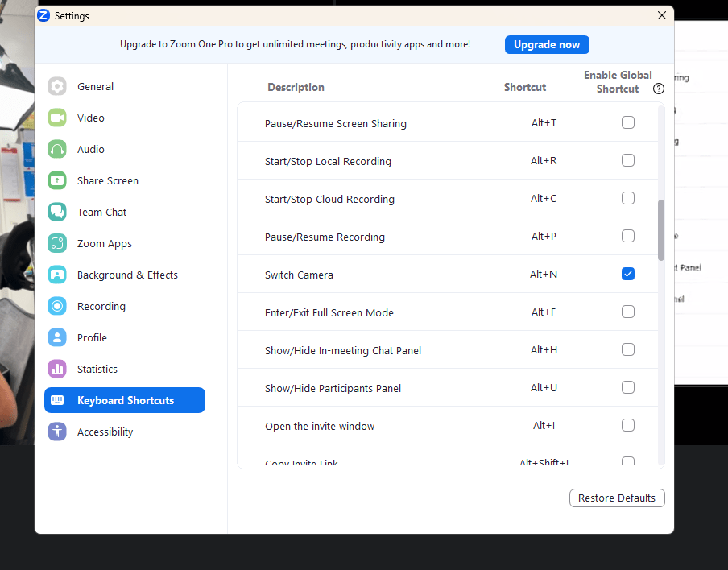Enable global shortcut for Start/Stop Local Recording
The width and height of the screenshot is (728, 570).
pos(627,160)
